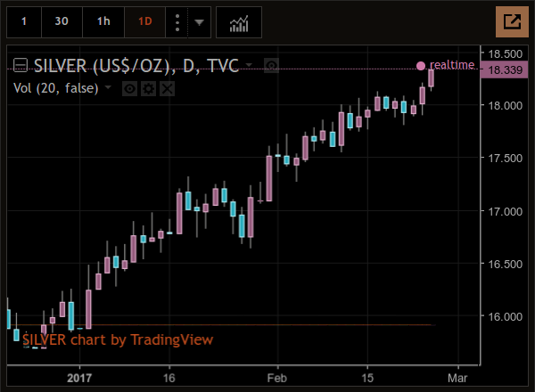Click the 16.000 price axis label
Screen dimensions: 535x392
click(505, 316)
